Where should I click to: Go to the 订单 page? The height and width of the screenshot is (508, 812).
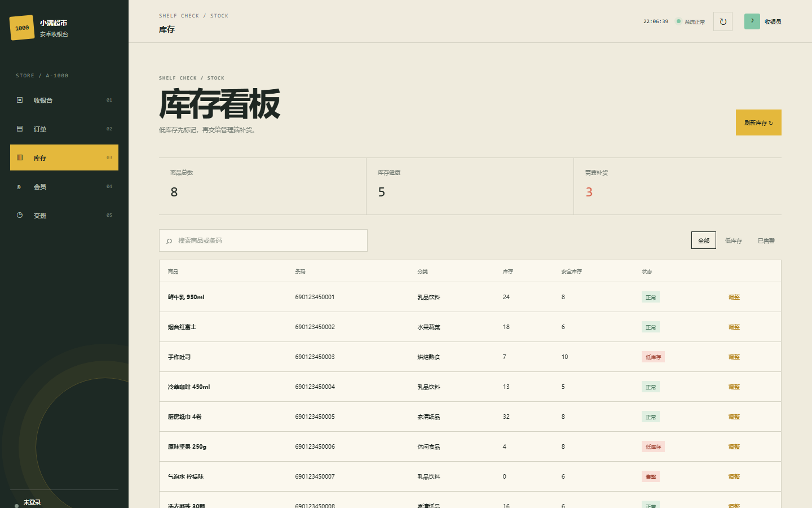tap(64, 129)
